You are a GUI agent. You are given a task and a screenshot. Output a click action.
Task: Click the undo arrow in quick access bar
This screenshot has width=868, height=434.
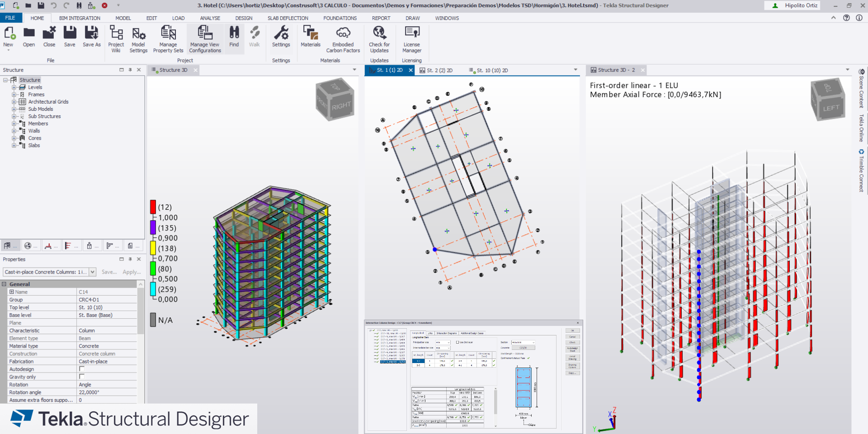54,5
